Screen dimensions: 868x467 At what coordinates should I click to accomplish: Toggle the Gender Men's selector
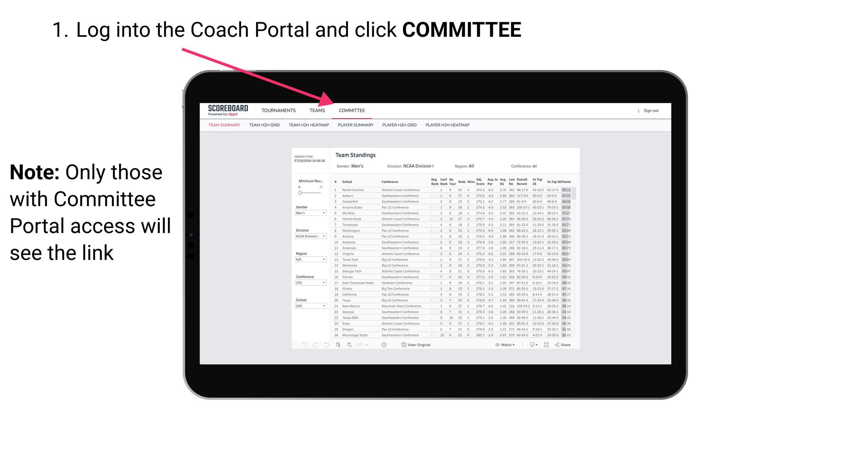(x=311, y=213)
